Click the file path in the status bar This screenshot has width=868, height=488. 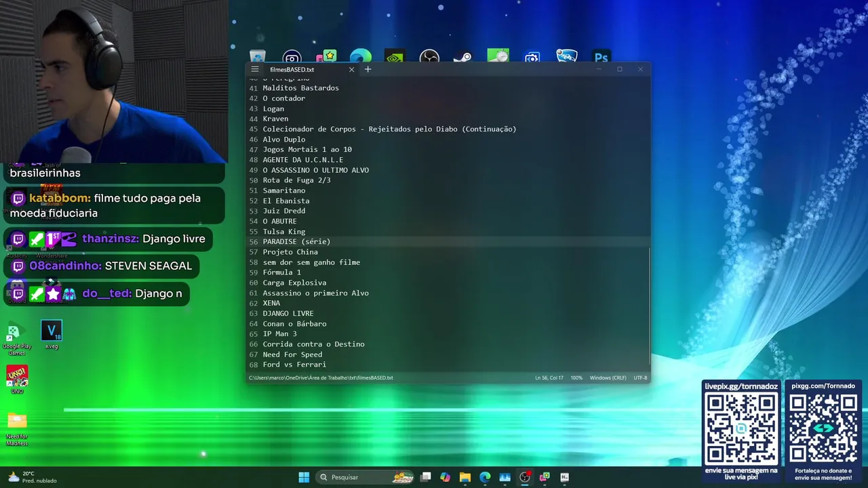tap(321, 378)
